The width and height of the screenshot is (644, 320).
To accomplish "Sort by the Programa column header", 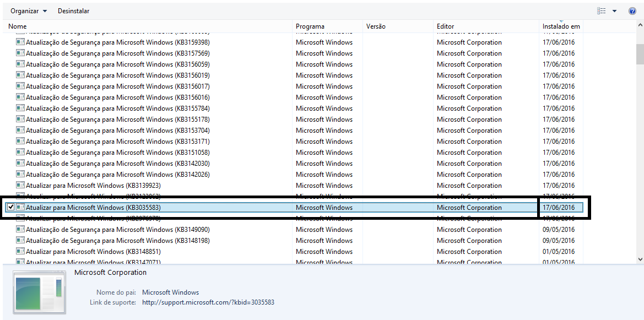I will (x=327, y=26).
